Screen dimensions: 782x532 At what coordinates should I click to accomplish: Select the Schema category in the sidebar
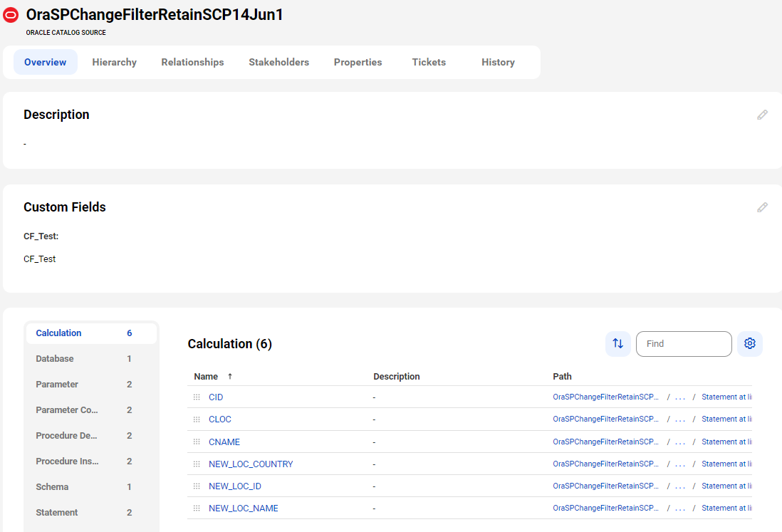click(x=91, y=486)
